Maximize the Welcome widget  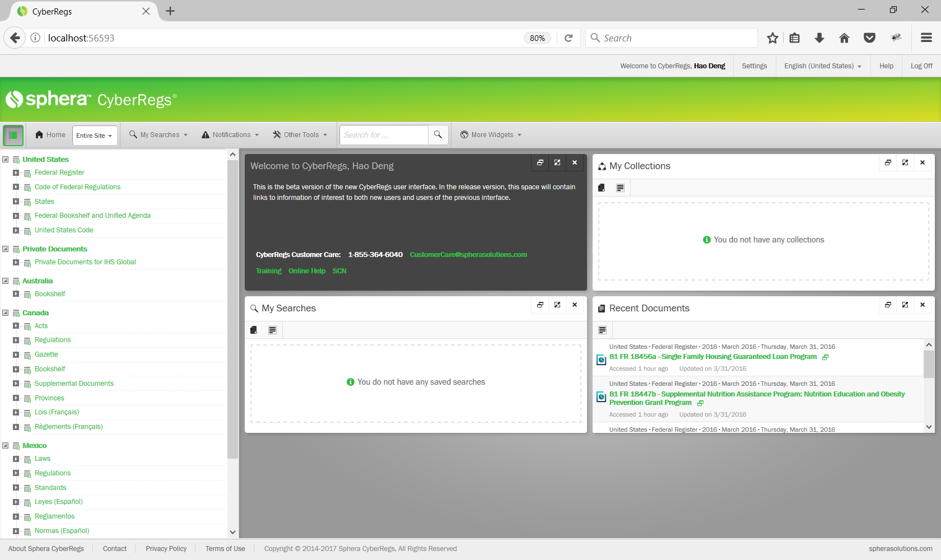pyautogui.click(x=557, y=162)
